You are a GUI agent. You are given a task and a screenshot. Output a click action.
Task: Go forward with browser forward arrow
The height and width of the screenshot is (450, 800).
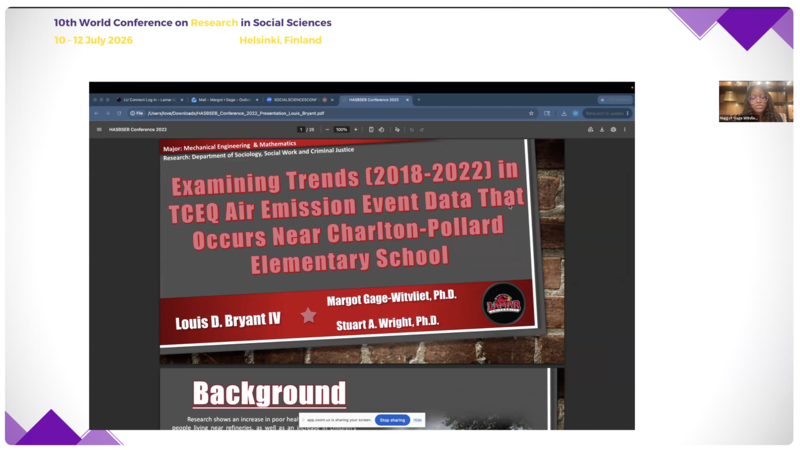point(108,113)
